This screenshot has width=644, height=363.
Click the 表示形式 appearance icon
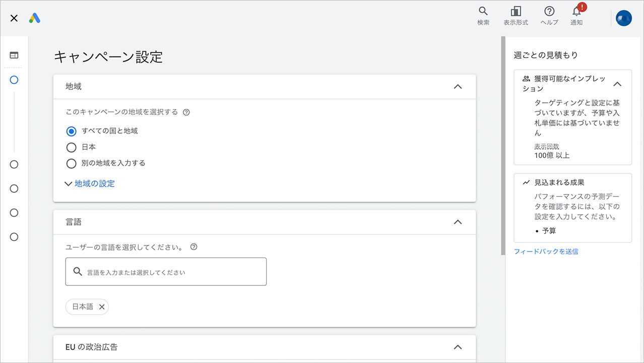tap(516, 15)
